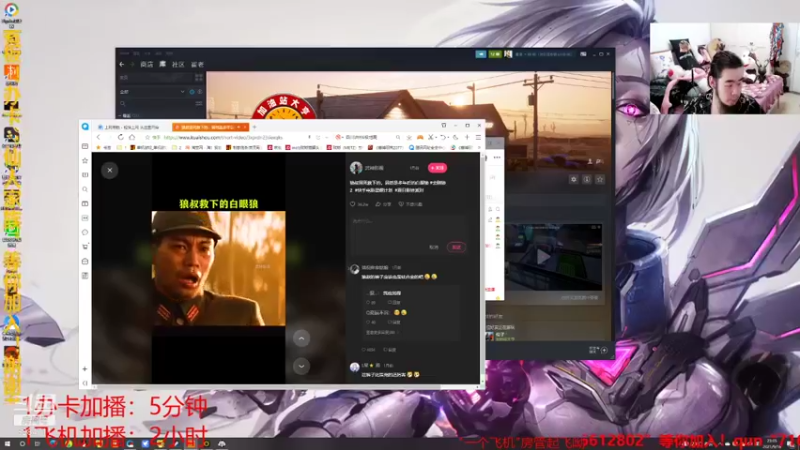This screenshot has width=800, height=450.
Task: Reload the page in the browser
Action: click(x=120, y=137)
